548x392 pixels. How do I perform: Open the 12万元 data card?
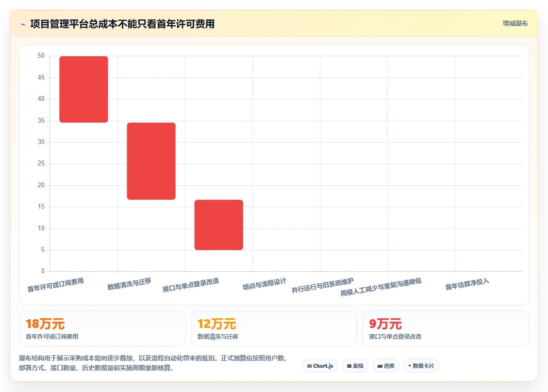[274, 328]
